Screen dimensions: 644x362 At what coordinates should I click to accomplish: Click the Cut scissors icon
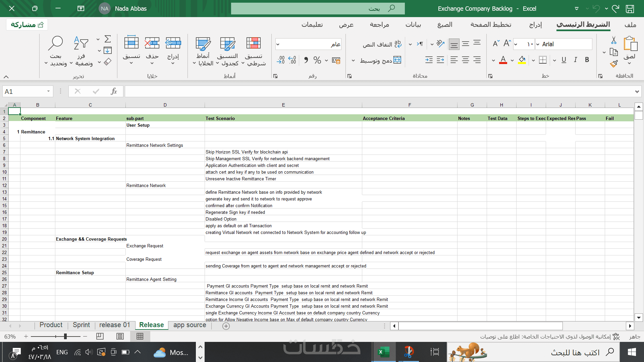coord(613,40)
